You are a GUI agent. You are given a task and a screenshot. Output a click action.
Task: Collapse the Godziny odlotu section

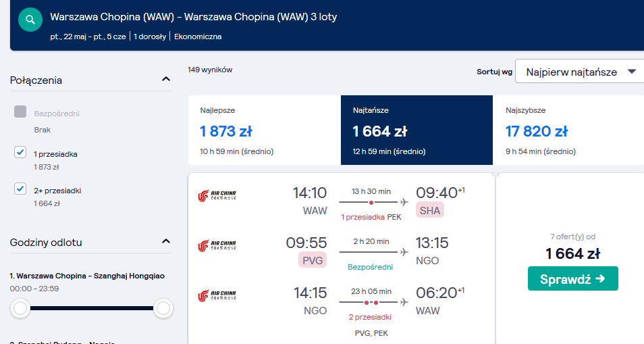pyautogui.click(x=166, y=241)
